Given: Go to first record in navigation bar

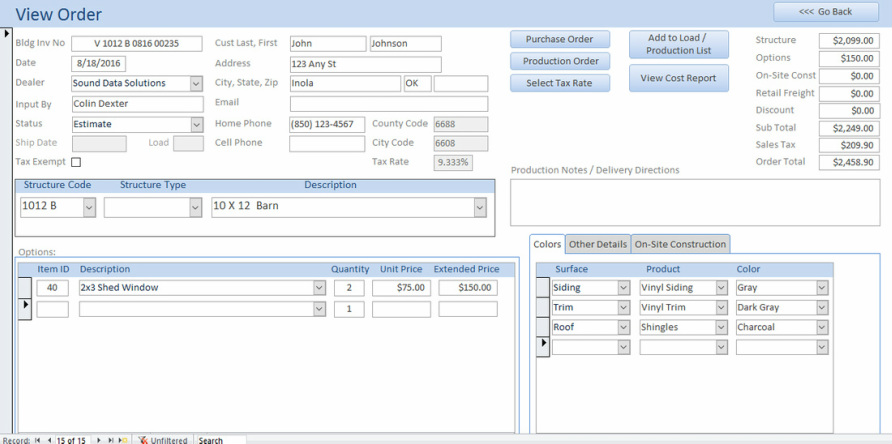Looking at the screenshot, I should coord(38,440).
